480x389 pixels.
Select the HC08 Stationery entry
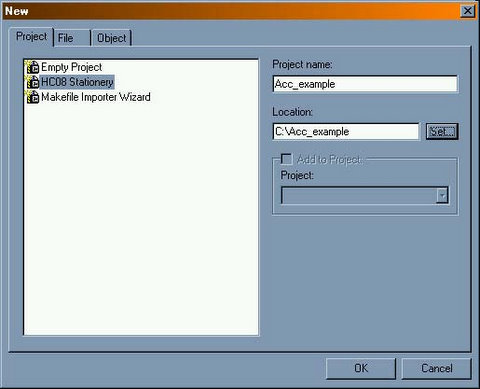pyautogui.click(x=77, y=82)
